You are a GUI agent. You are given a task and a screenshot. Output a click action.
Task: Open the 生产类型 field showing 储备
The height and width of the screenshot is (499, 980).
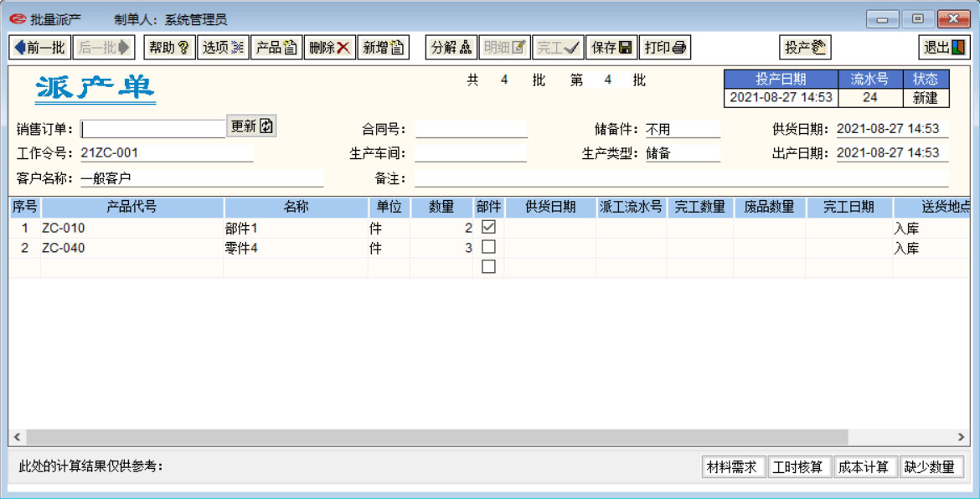pos(683,153)
